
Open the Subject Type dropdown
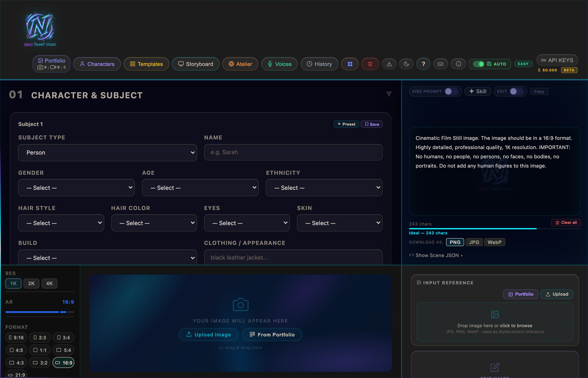tap(108, 152)
